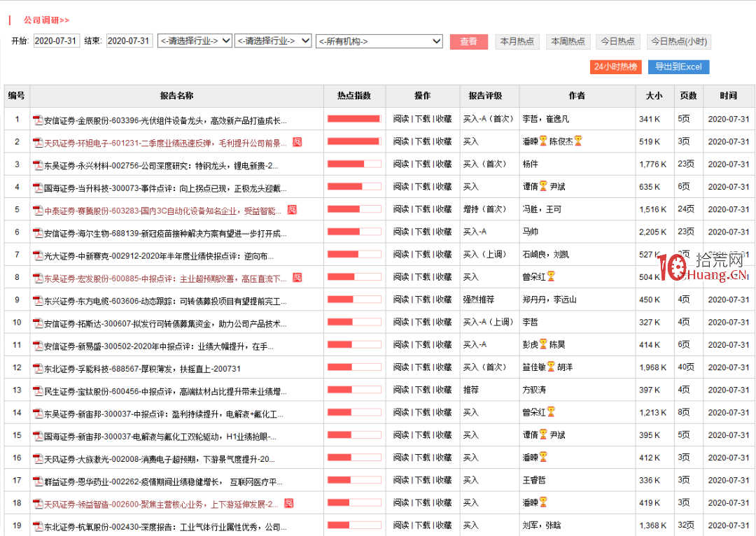Click the 开始 date input field
The image size is (756, 536).
(57, 41)
